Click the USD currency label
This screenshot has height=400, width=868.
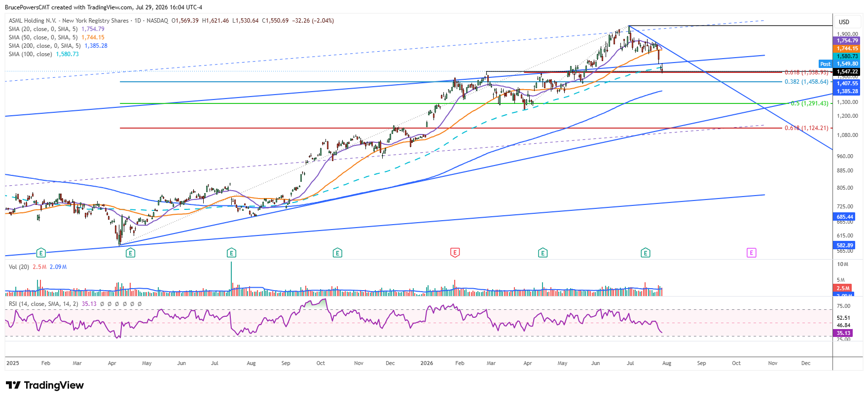844,22
